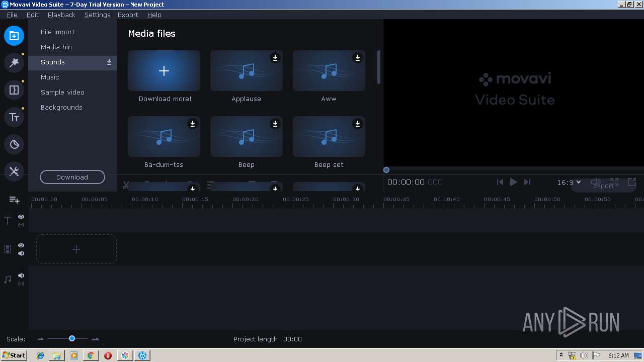Download the Beep sound

[275, 124]
